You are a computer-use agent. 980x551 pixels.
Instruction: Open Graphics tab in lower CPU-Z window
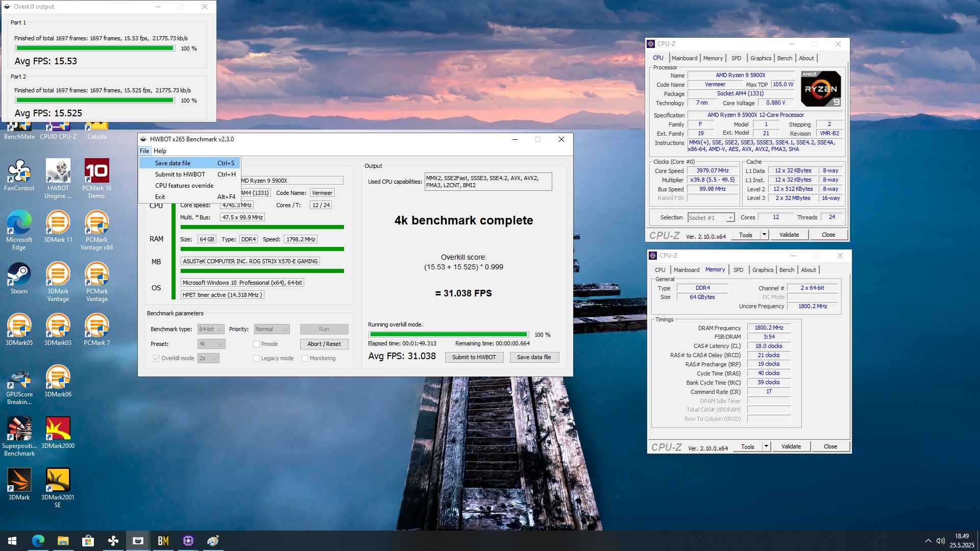click(763, 270)
